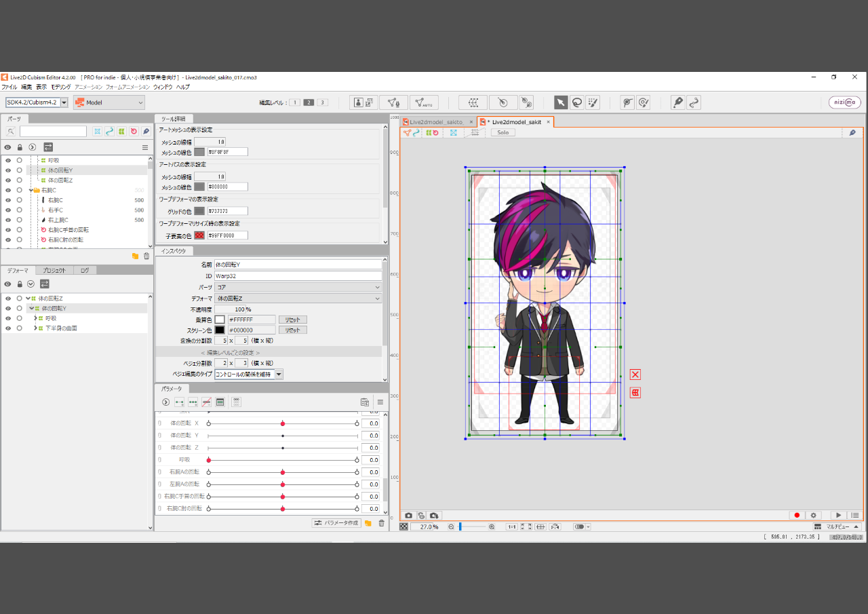Switch to the ログ tab
Image resolution: width=868 pixels, height=614 pixels.
[x=85, y=270]
